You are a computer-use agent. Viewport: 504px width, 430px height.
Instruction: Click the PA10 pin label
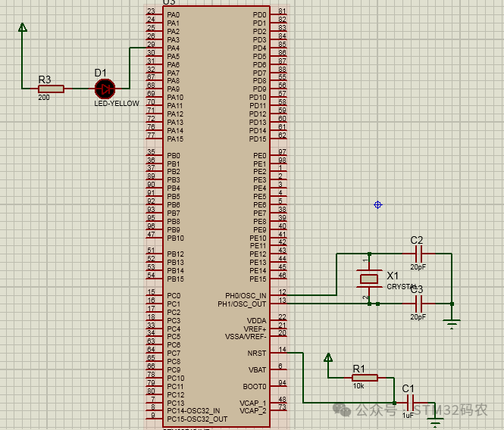[175, 98]
